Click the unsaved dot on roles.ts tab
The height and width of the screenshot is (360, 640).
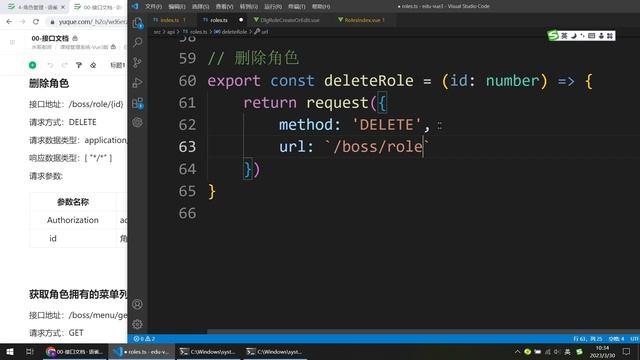pyautogui.click(x=241, y=20)
